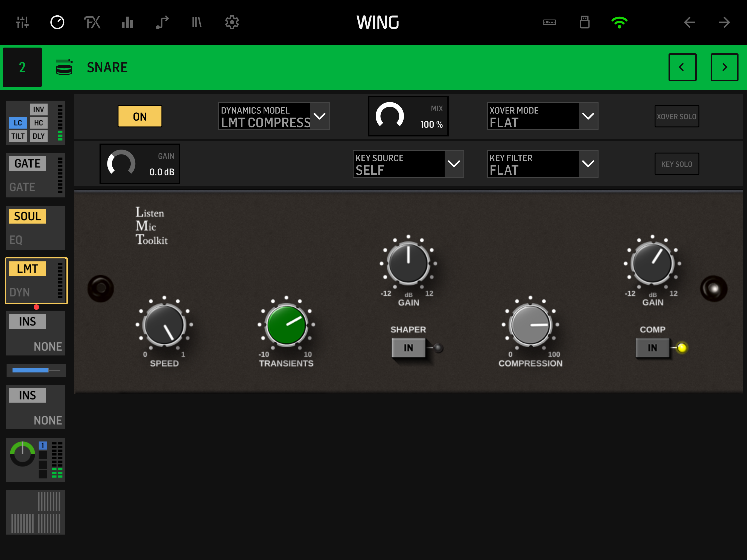Image resolution: width=747 pixels, height=560 pixels.
Task: Click the COMPRESSION knob
Action: coord(530,325)
